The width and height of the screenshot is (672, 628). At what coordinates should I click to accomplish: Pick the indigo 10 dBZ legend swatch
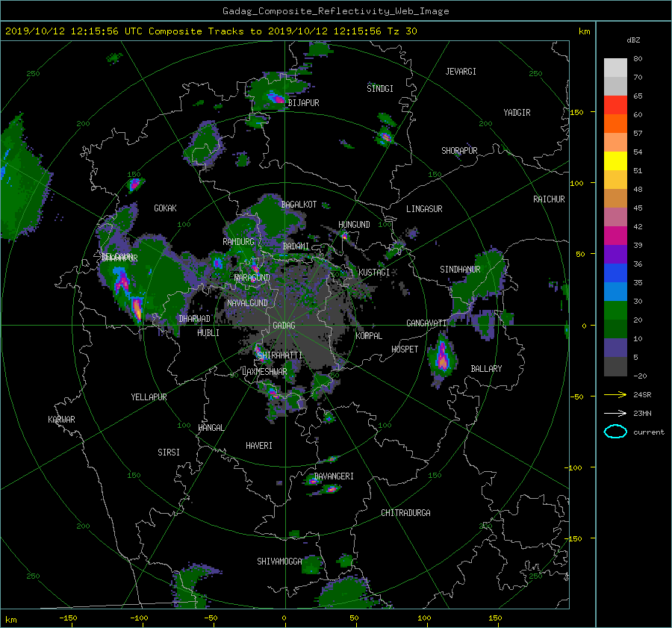pos(615,348)
